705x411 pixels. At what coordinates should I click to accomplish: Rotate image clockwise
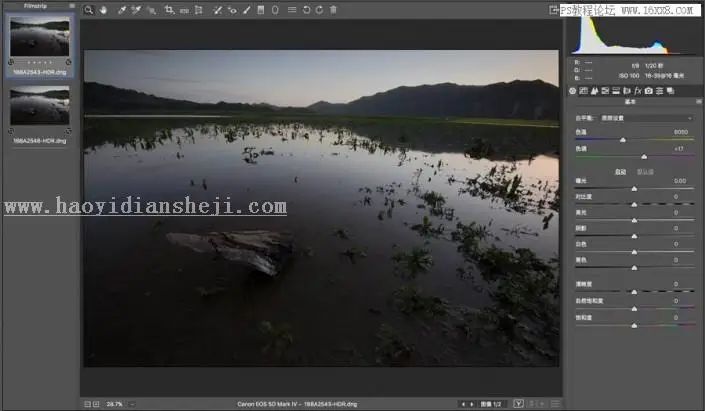tap(319, 9)
